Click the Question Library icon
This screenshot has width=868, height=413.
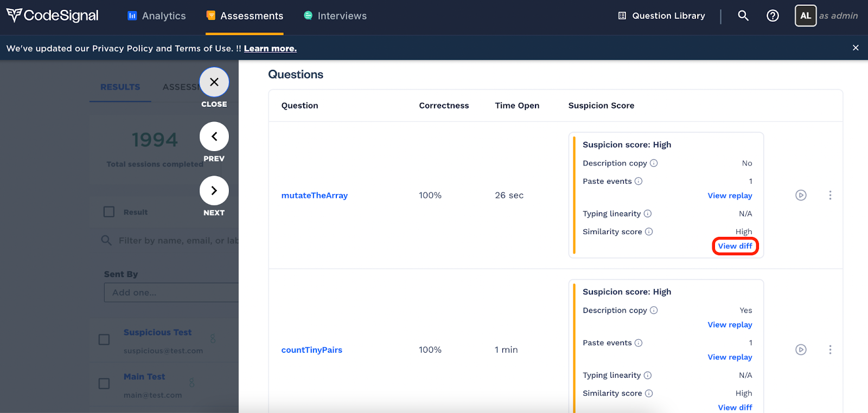pos(622,16)
